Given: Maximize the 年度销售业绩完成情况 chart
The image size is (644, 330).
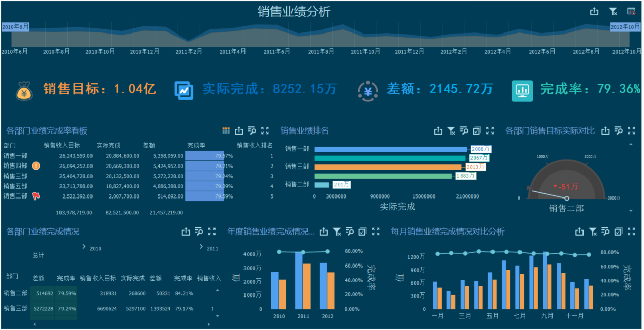Looking at the screenshot, I should [x=376, y=232].
